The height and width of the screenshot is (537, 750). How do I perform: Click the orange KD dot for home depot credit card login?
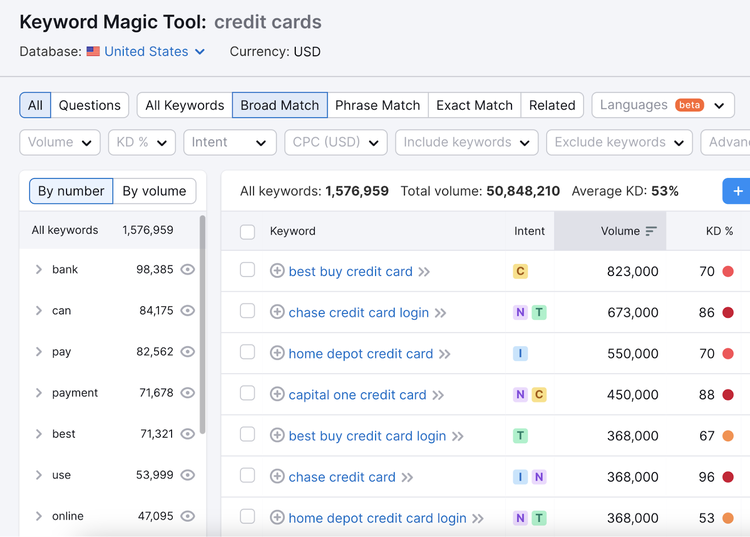728,518
